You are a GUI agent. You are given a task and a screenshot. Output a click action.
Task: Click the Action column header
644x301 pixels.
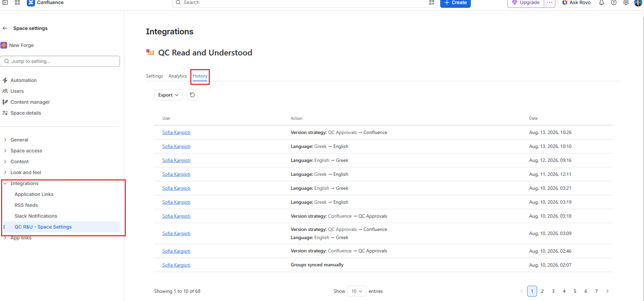[x=297, y=118]
